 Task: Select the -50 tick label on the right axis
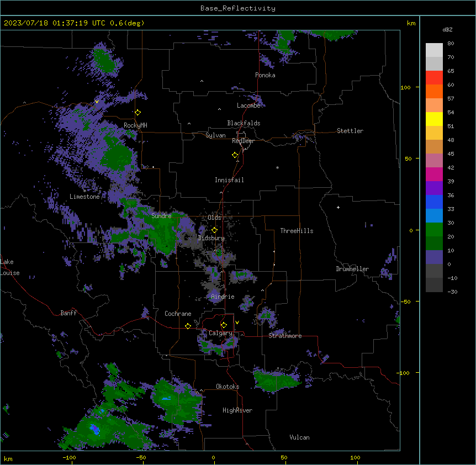click(x=405, y=302)
